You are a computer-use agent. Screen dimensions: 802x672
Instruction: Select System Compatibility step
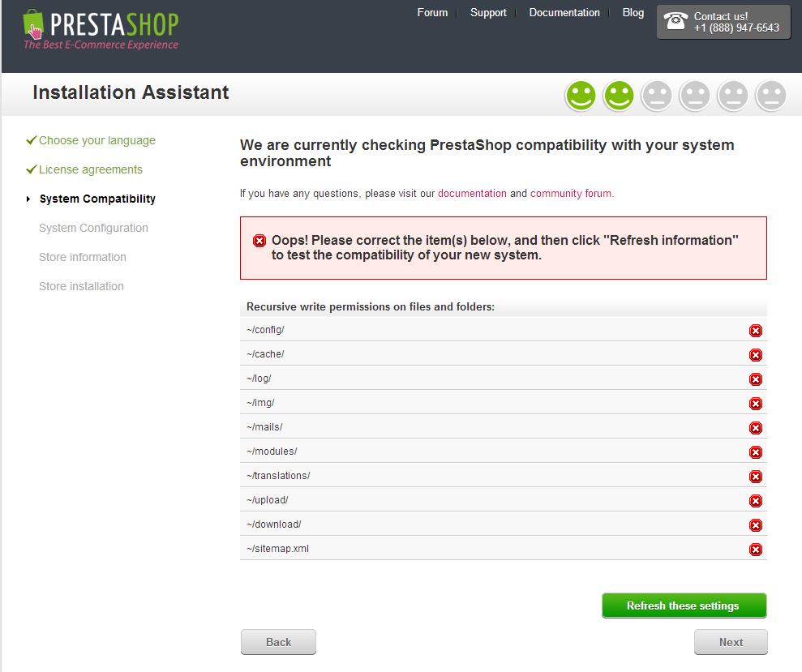coord(97,199)
